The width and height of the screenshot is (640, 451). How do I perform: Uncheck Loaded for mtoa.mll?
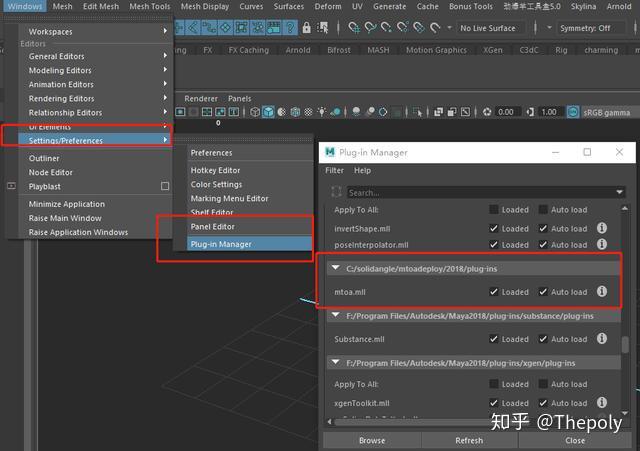click(x=493, y=292)
